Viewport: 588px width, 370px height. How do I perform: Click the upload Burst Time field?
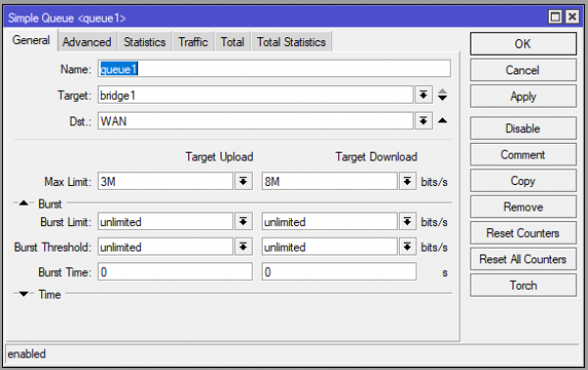(x=175, y=272)
